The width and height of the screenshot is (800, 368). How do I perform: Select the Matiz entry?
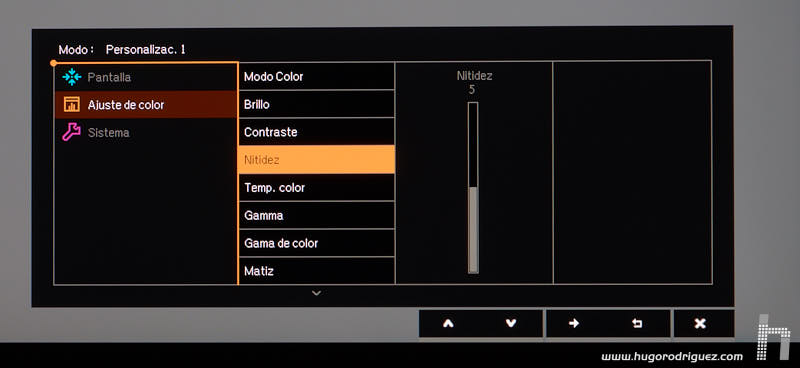(316, 271)
